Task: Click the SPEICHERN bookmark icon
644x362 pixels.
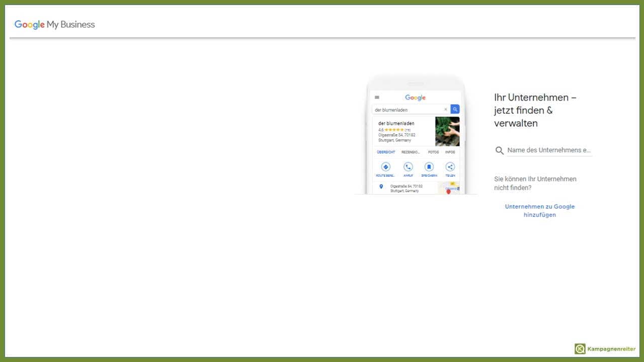Action: (429, 166)
